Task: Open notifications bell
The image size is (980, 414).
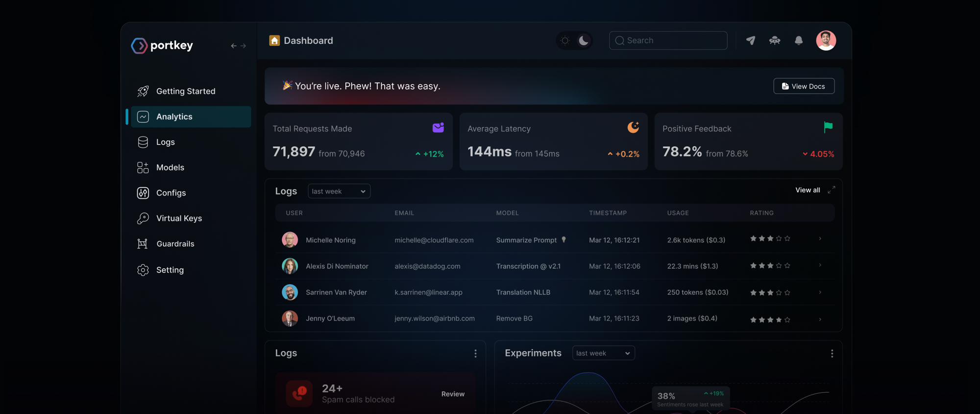Action: [799, 40]
